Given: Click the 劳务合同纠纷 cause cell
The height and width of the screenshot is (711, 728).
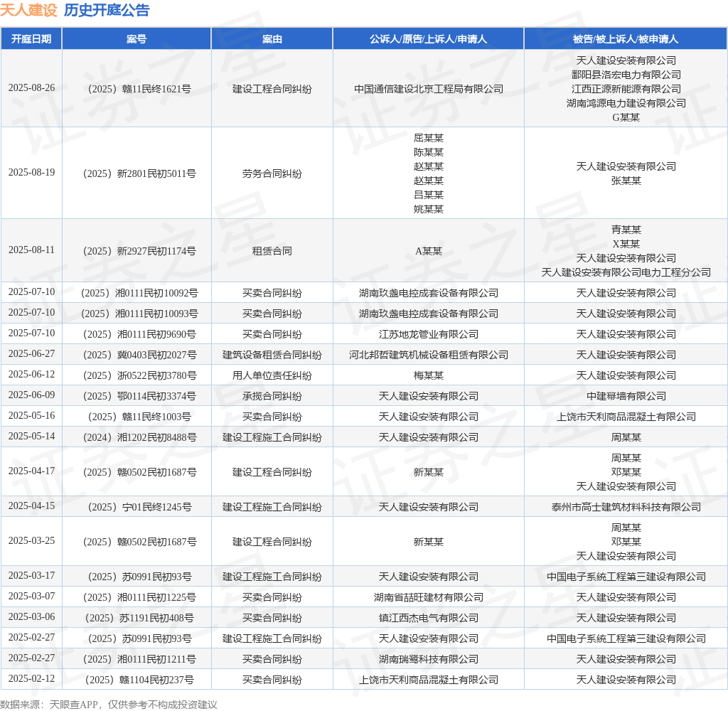Looking at the screenshot, I should (x=272, y=173).
